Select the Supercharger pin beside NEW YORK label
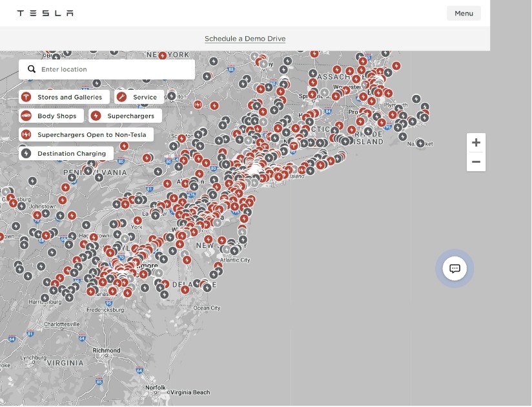The width and height of the screenshot is (532, 407). (163, 56)
